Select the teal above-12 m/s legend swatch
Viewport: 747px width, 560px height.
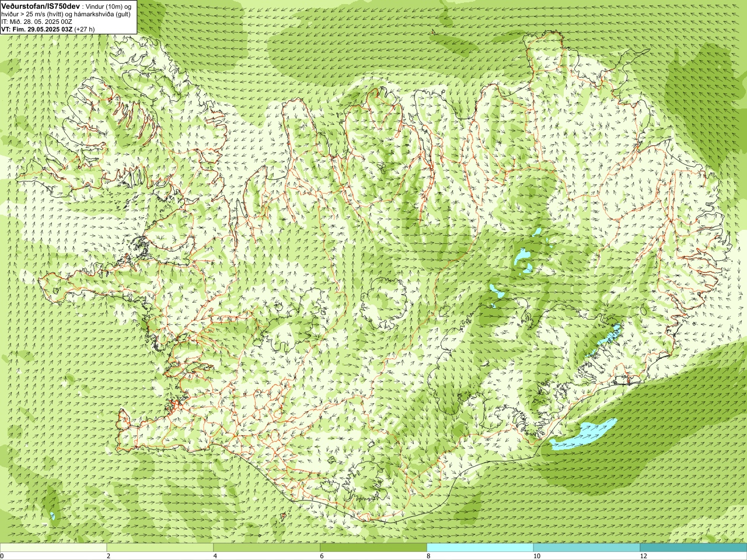point(693,548)
